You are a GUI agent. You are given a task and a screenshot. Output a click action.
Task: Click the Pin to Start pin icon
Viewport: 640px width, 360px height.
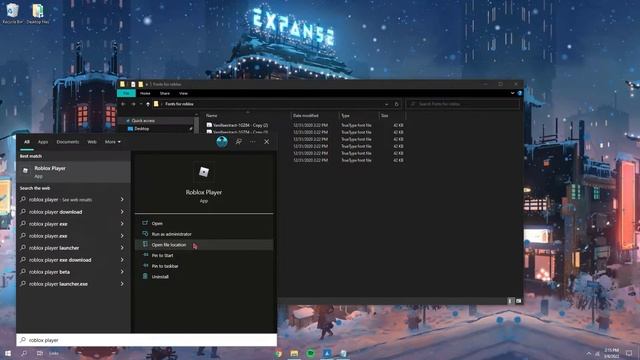click(145, 255)
